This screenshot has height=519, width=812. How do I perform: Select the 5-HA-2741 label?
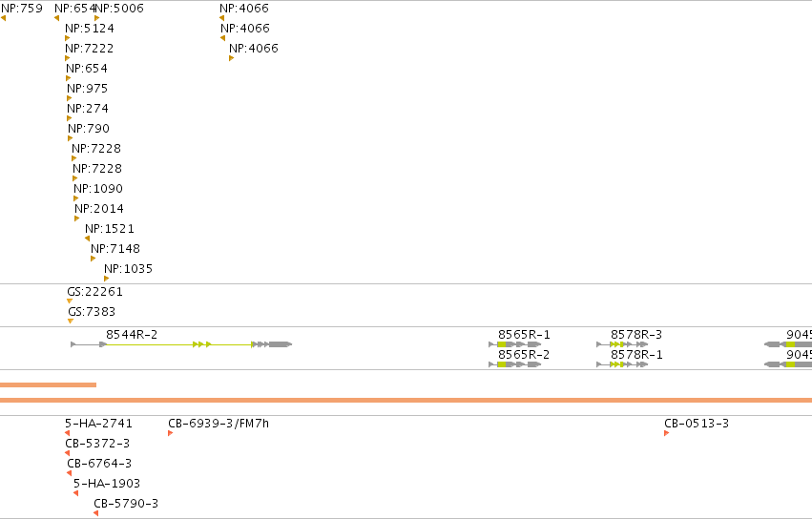coord(98,424)
